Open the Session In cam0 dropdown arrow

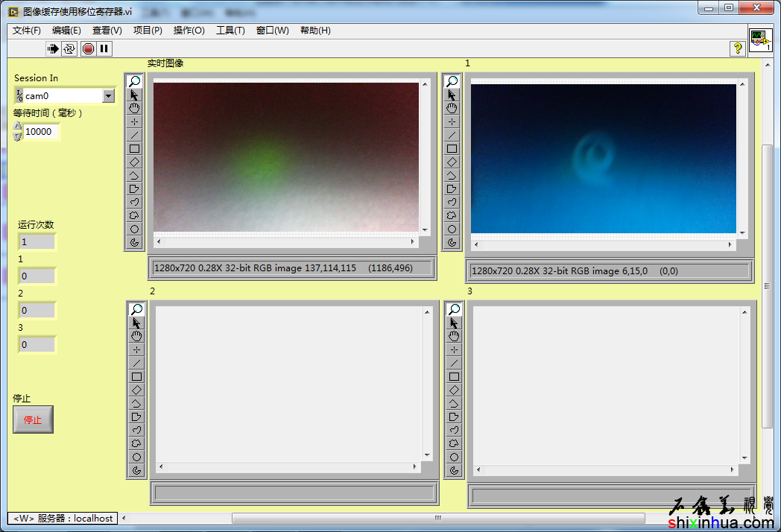click(108, 95)
